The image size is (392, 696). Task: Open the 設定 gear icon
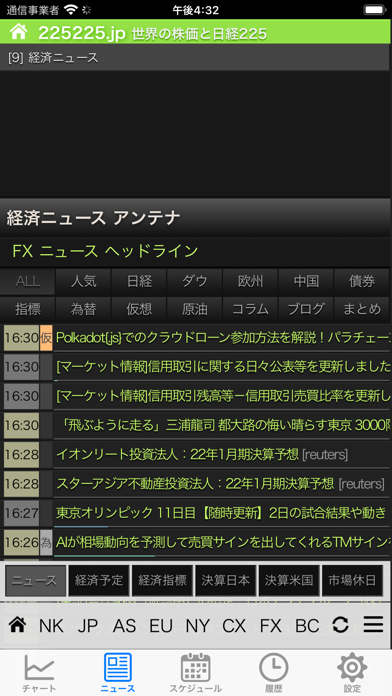[352, 667]
